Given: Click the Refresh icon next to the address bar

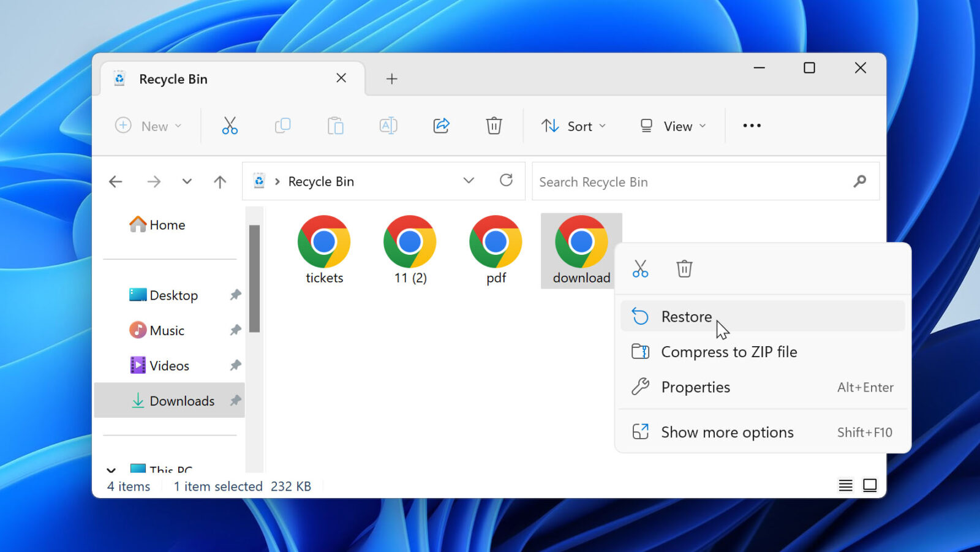Looking at the screenshot, I should 506,181.
